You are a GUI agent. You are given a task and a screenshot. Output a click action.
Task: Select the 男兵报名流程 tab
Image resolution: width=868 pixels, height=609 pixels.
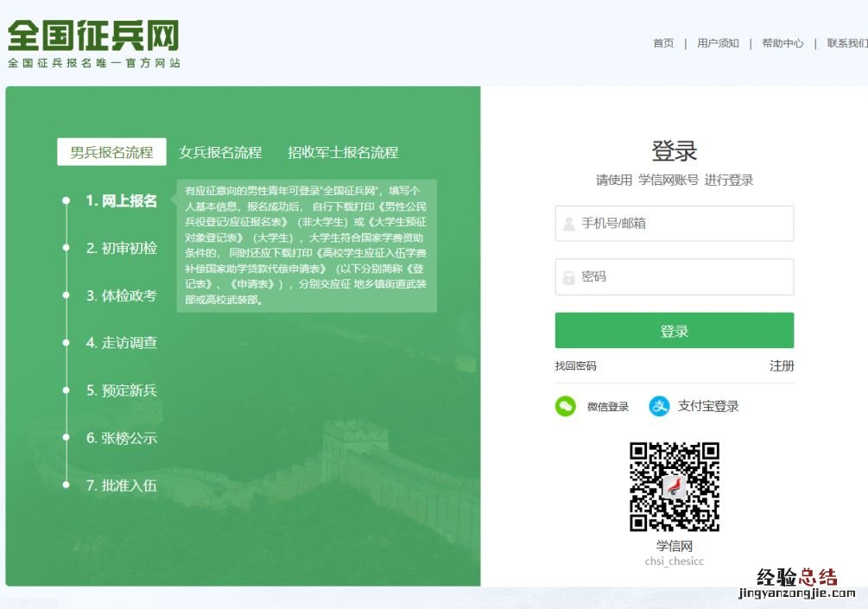click(x=111, y=152)
